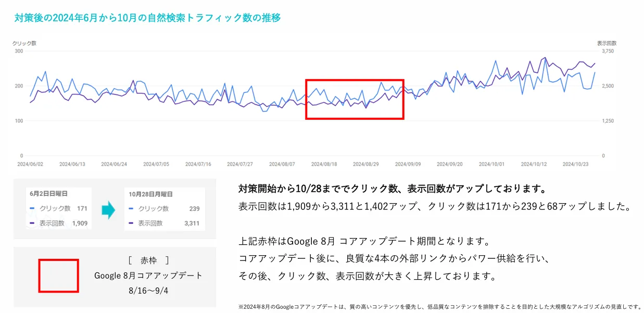Viewport: 644px width, 313px height.
Task: Click the 2024/07/27 date on the x-axis
Action: tap(240, 164)
